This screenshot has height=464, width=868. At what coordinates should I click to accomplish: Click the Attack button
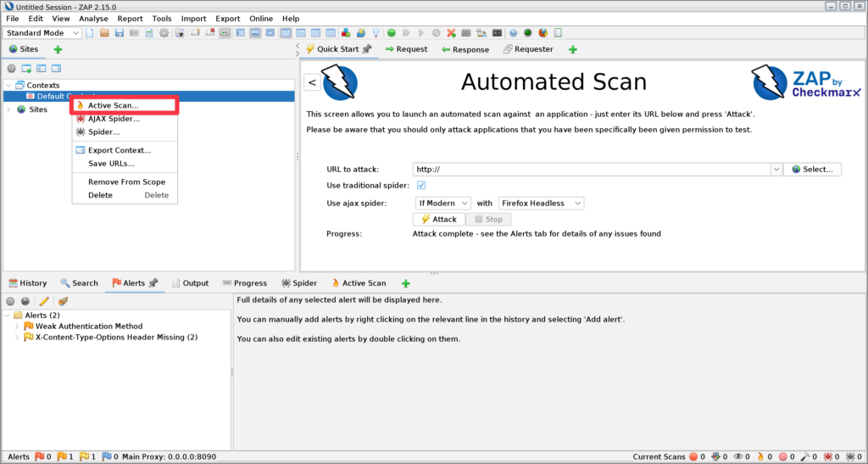pyautogui.click(x=439, y=219)
